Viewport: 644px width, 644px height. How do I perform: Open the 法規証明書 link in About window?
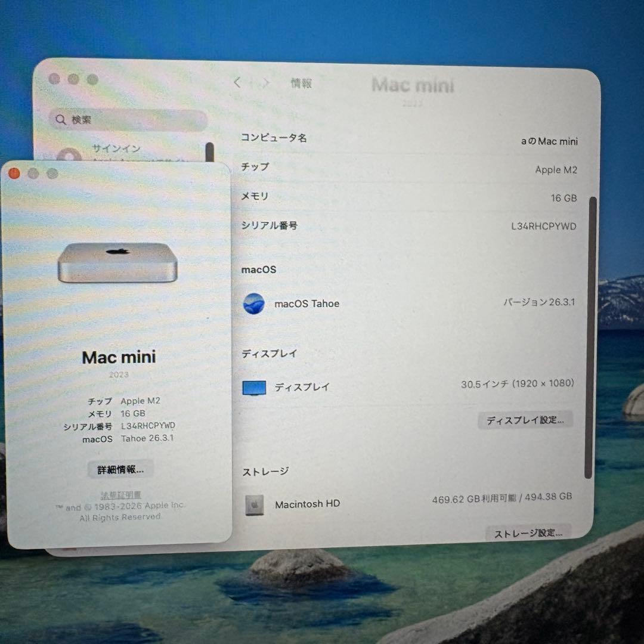(120, 495)
